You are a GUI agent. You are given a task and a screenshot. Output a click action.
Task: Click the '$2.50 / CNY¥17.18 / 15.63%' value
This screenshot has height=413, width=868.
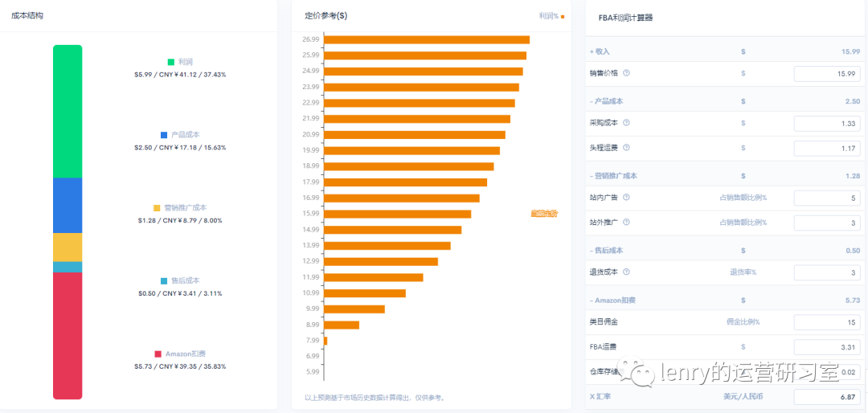click(180, 148)
